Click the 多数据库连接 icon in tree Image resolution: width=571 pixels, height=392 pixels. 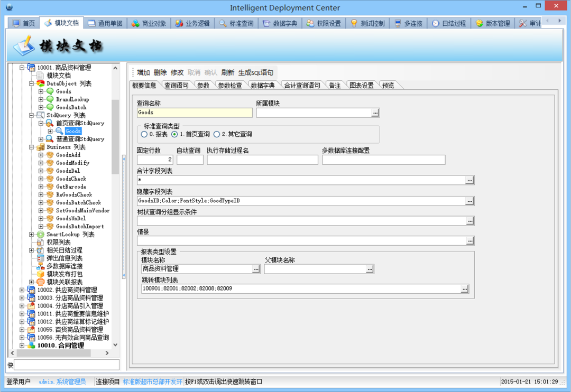click(x=40, y=266)
